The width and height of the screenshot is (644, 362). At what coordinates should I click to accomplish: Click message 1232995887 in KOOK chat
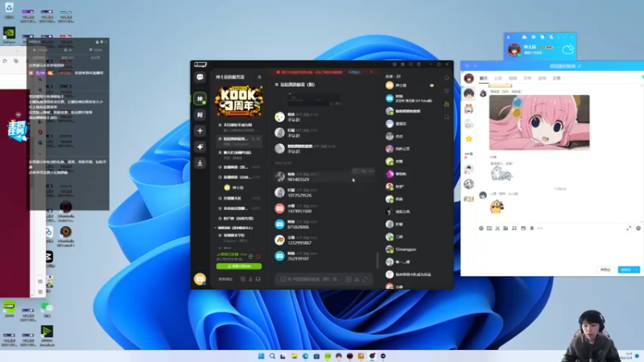click(299, 243)
